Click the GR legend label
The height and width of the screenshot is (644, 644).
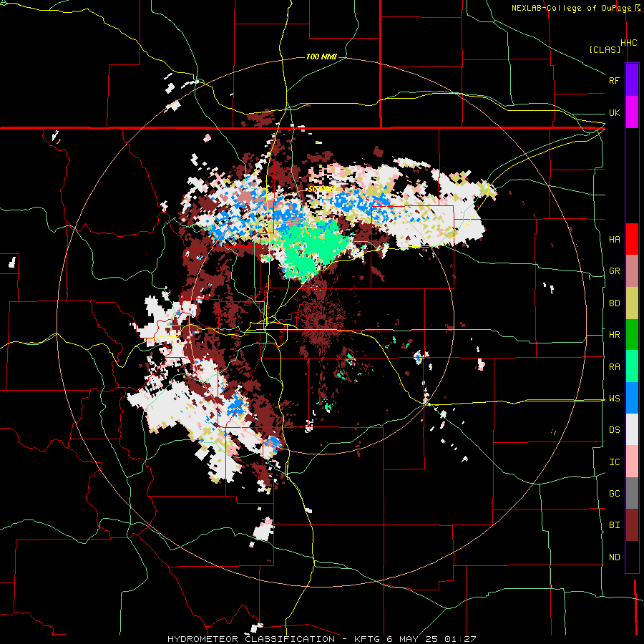(614, 271)
